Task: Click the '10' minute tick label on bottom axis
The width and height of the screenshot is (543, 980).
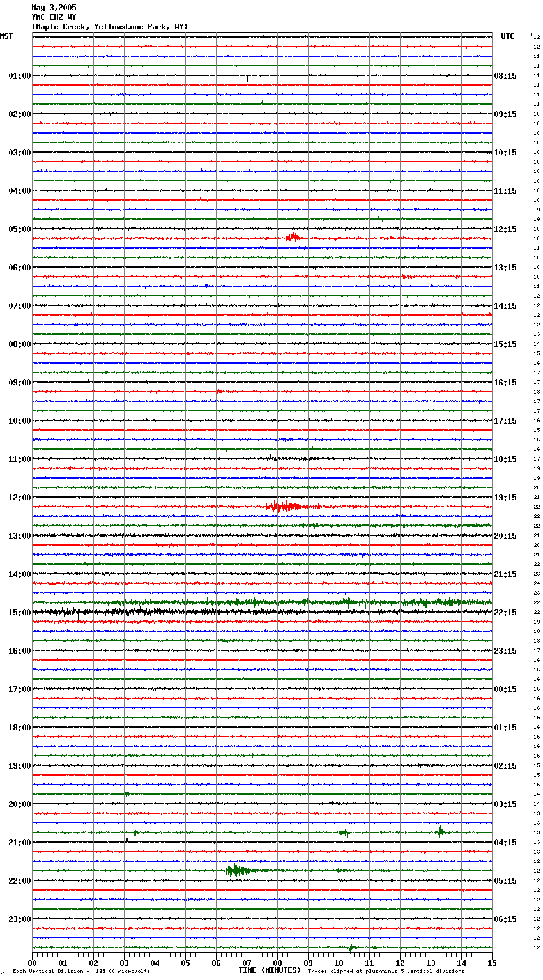Action: (x=339, y=963)
